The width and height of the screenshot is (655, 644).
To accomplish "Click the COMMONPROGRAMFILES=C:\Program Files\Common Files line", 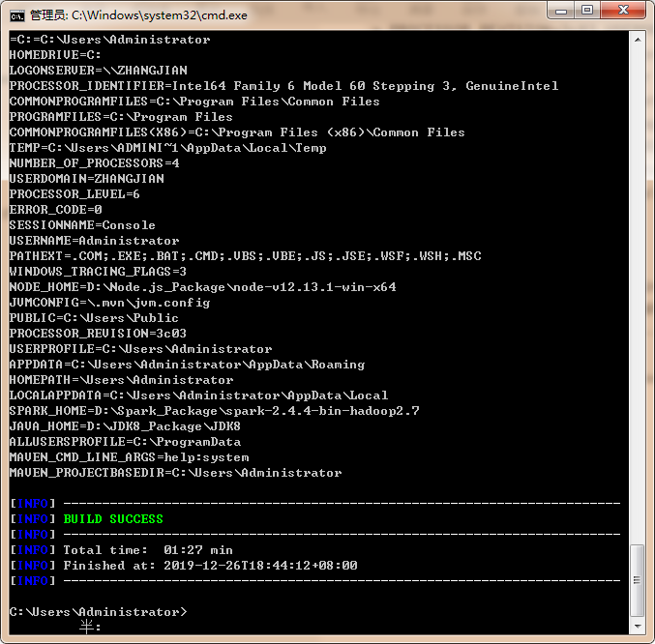I will click(194, 101).
